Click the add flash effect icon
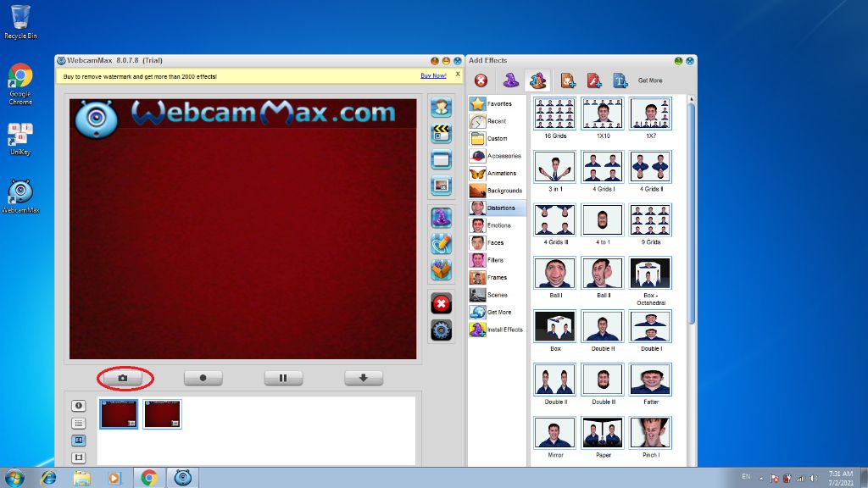This screenshot has width=868, height=488. coord(594,80)
